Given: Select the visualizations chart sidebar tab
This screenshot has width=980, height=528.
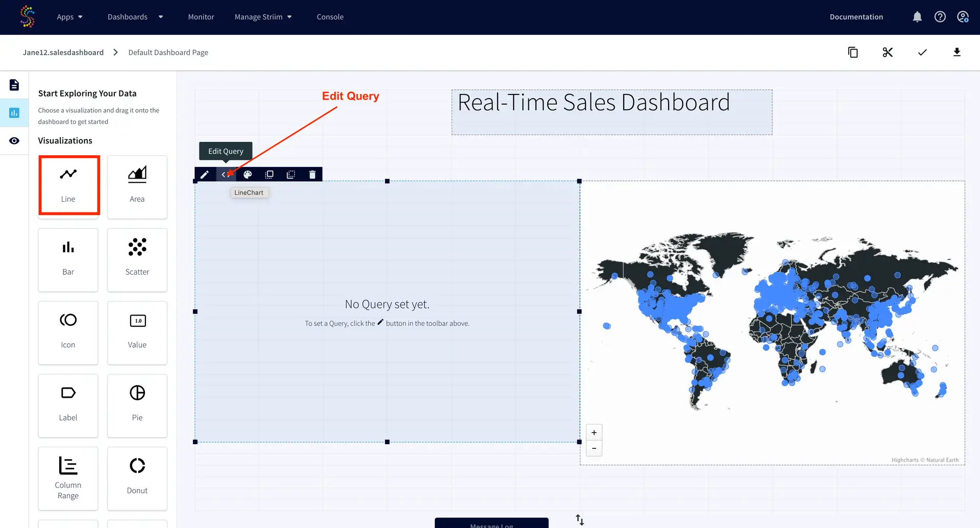Looking at the screenshot, I should pos(14,113).
